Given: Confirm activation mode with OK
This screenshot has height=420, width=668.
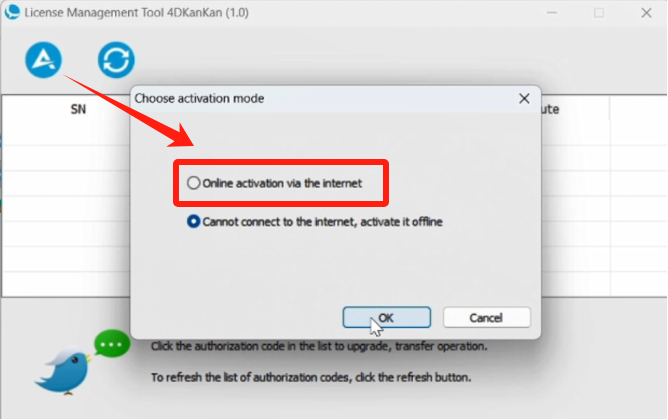Looking at the screenshot, I should pyautogui.click(x=386, y=317).
